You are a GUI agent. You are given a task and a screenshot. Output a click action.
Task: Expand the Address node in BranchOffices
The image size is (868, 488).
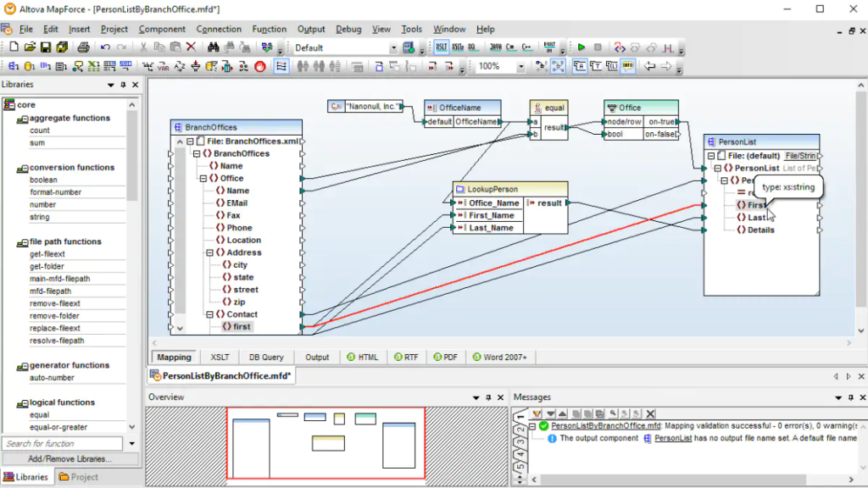click(x=209, y=252)
